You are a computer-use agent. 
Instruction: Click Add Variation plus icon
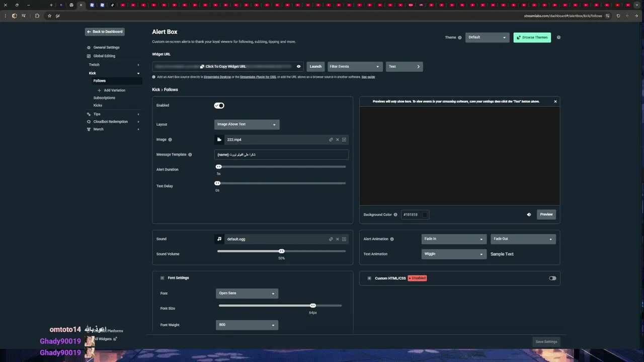[99, 90]
